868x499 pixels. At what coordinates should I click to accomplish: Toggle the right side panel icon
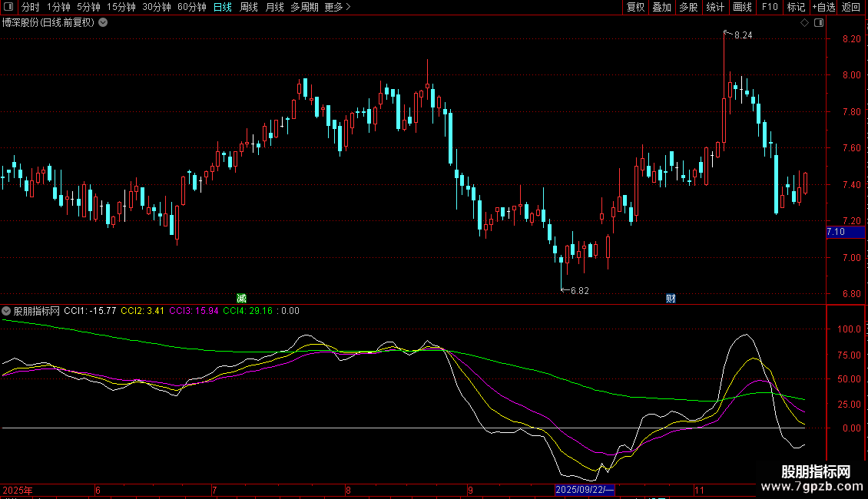click(x=819, y=23)
